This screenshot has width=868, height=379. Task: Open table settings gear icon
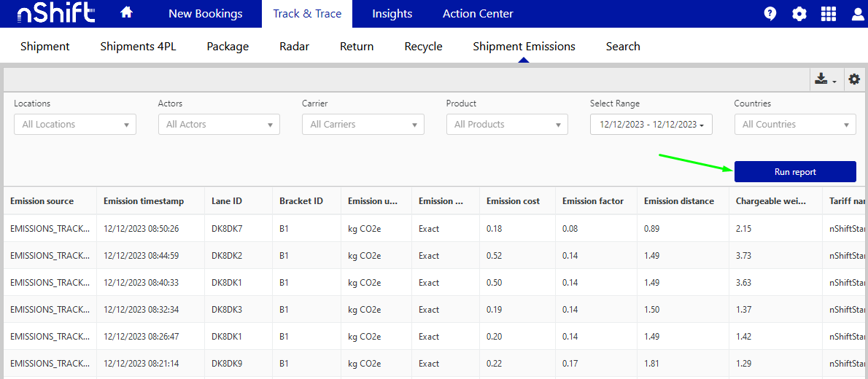click(854, 79)
